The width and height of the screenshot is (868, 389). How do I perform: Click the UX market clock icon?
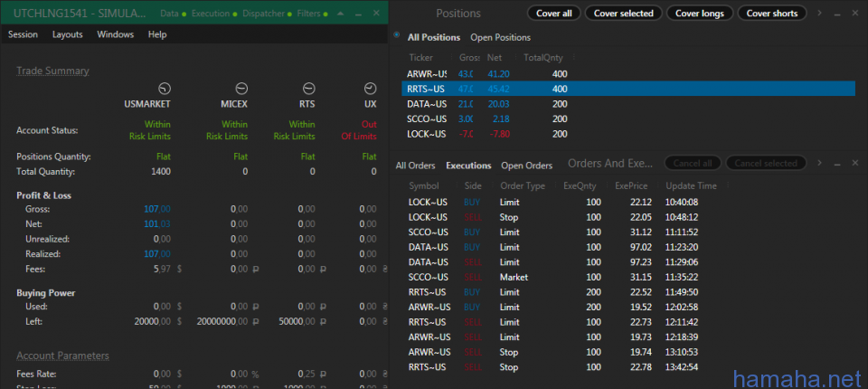pos(371,88)
